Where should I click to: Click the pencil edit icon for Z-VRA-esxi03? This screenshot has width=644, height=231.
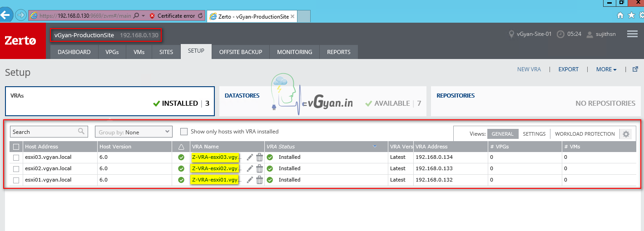point(250,157)
